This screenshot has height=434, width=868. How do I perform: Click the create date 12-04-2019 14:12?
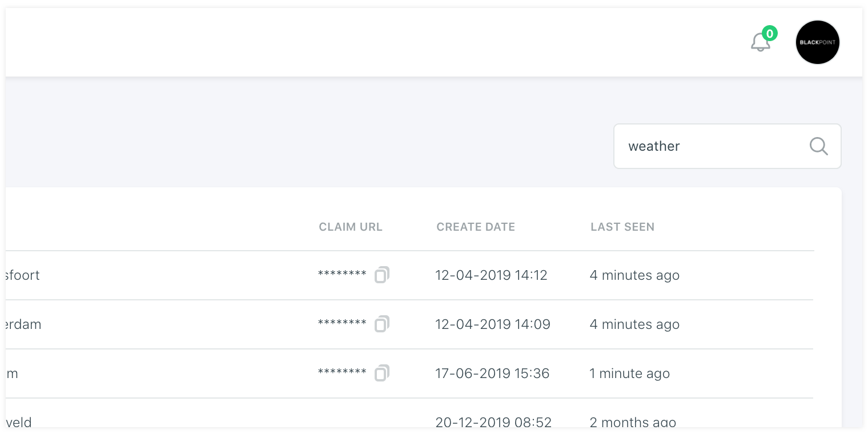click(491, 275)
